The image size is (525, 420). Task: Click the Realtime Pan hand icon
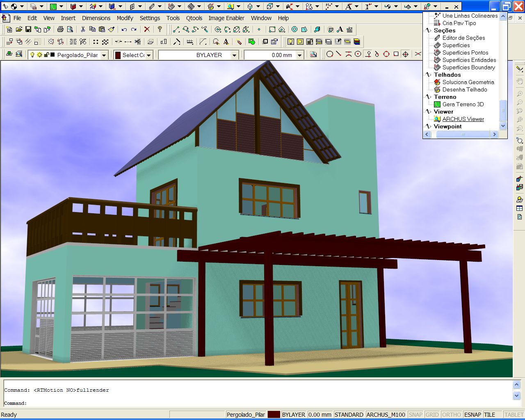[x=520, y=81]
